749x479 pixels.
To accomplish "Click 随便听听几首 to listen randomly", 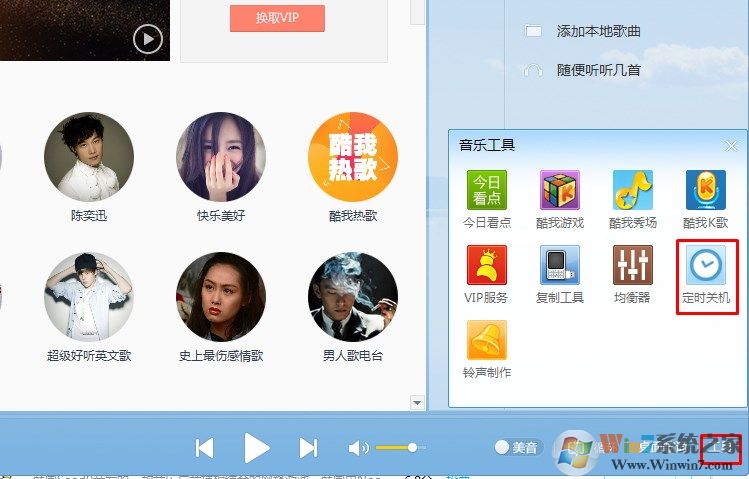I will (598, 71).
